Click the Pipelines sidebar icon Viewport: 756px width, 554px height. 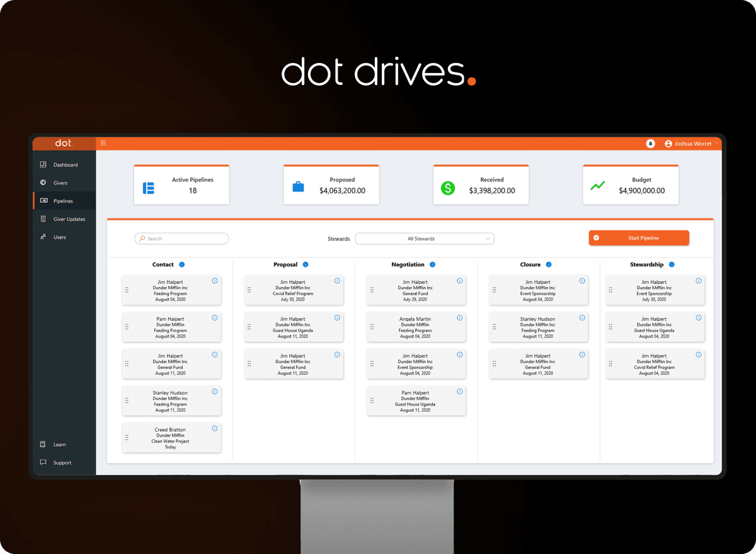click(44, 201)
